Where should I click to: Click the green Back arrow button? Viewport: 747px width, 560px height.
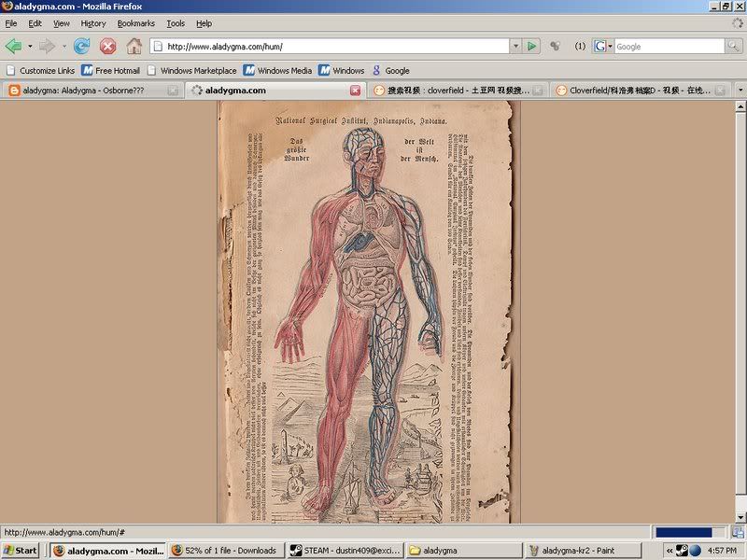(x=13, y=46)
